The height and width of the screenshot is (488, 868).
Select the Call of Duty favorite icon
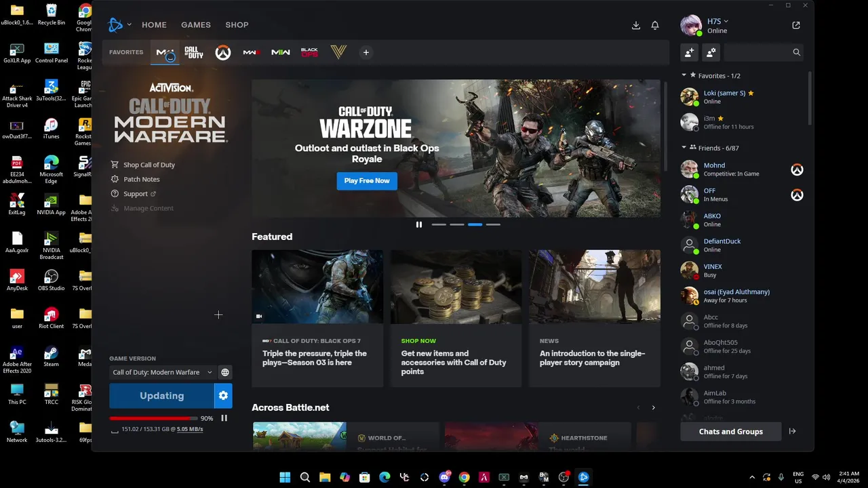tap(194, 52)
